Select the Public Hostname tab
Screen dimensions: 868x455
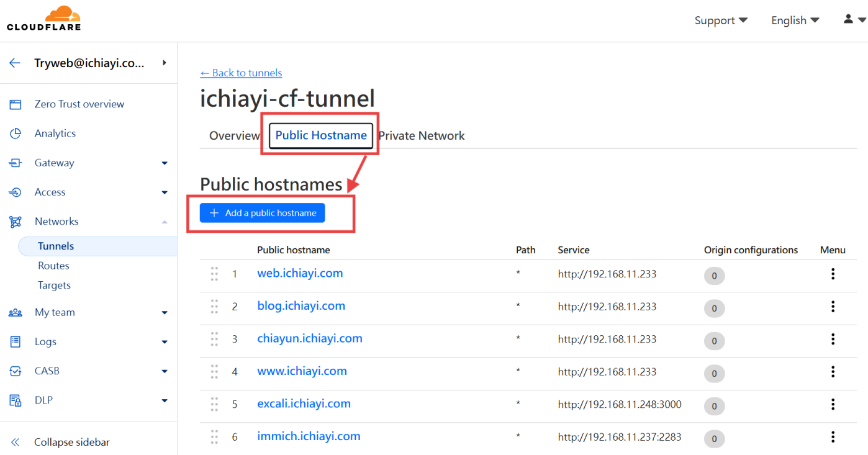pos(321,135)
